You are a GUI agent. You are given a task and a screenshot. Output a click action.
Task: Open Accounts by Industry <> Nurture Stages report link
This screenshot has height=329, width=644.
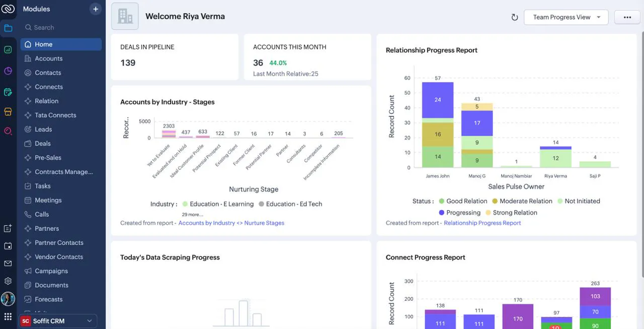click(231, 223)
